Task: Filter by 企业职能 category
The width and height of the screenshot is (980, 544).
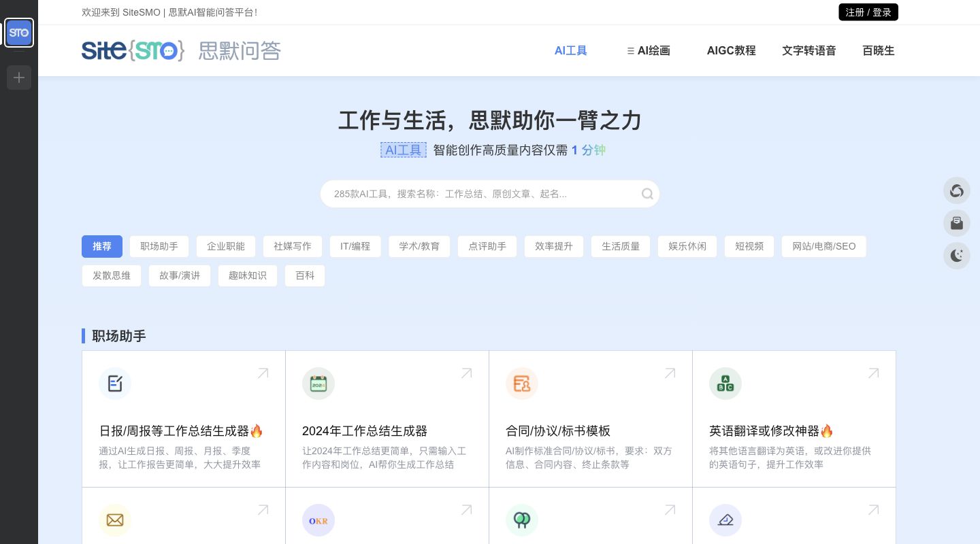Action: 226,246
